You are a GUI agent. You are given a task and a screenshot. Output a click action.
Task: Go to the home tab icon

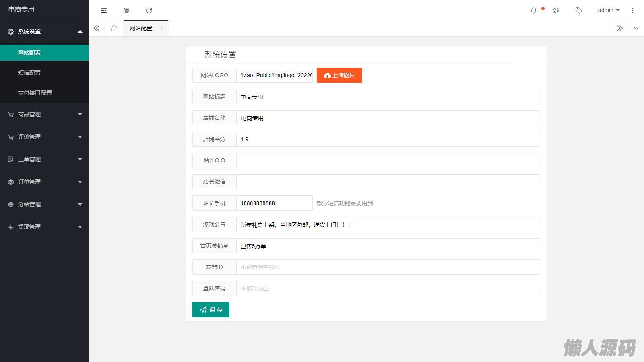114,28
